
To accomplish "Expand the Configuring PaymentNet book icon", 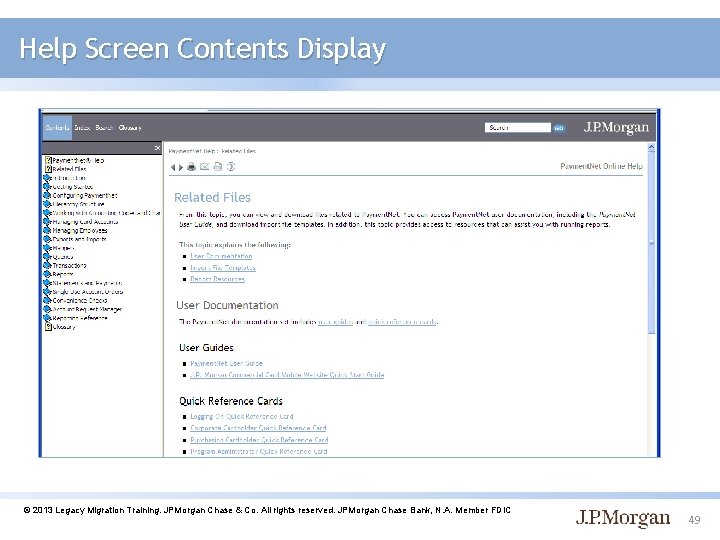I will click(47, 195).
